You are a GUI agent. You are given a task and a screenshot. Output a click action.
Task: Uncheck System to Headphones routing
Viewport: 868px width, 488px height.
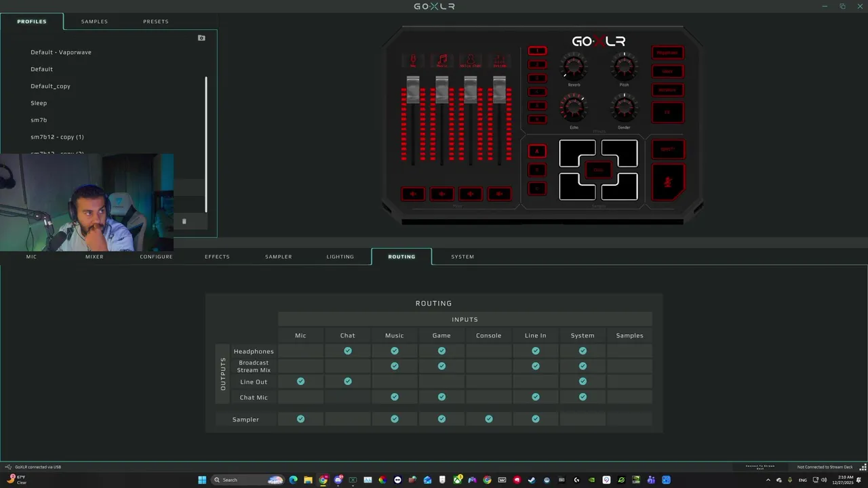click(x=583, y=351)
